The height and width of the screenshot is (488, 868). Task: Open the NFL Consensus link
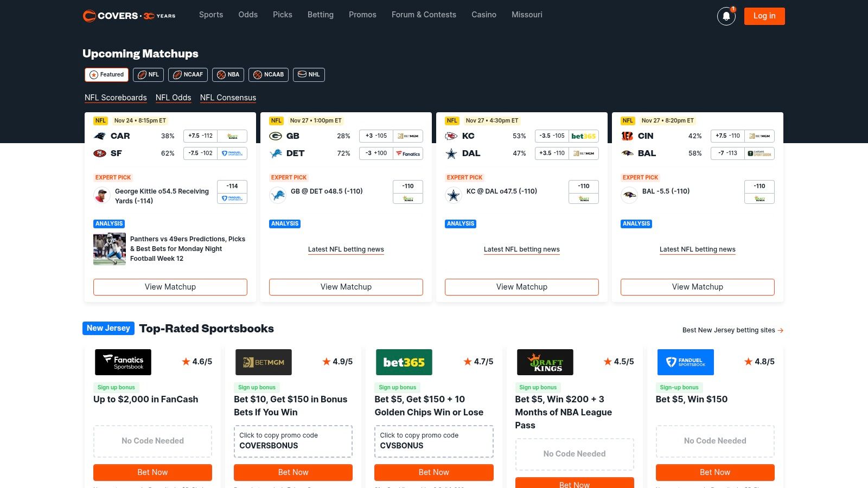[x=228, y=98]
